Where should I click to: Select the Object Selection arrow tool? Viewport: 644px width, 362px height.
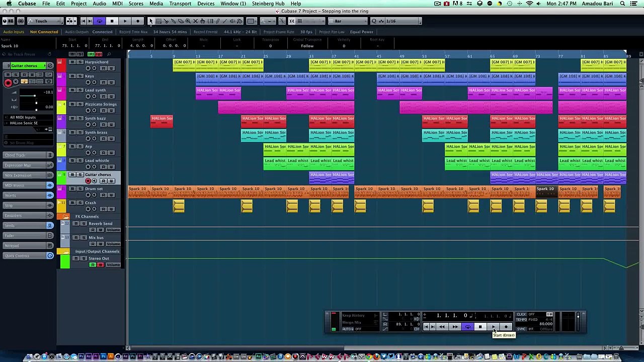coord(151,21)
